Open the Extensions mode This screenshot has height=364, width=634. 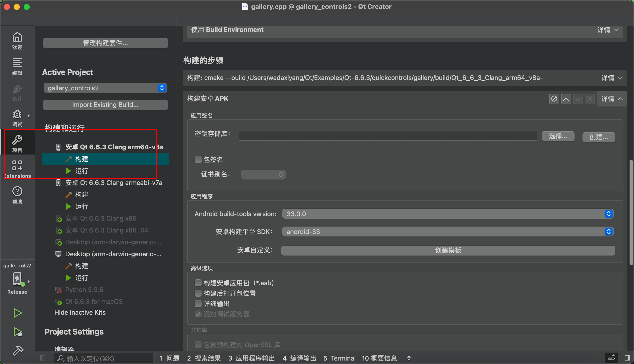click(x=17, y=169)
